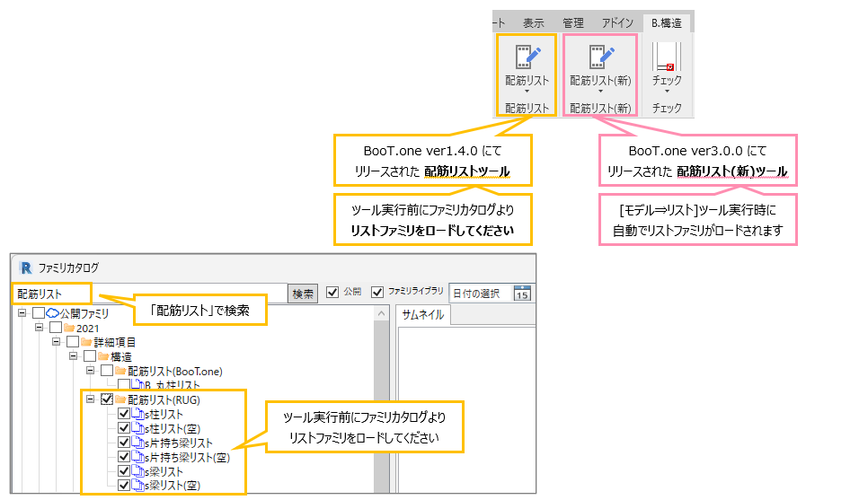This screenshot has width=868, height=500.
Task: Collapse the 公開ファミリ tree node
Action: coord(22,313)
